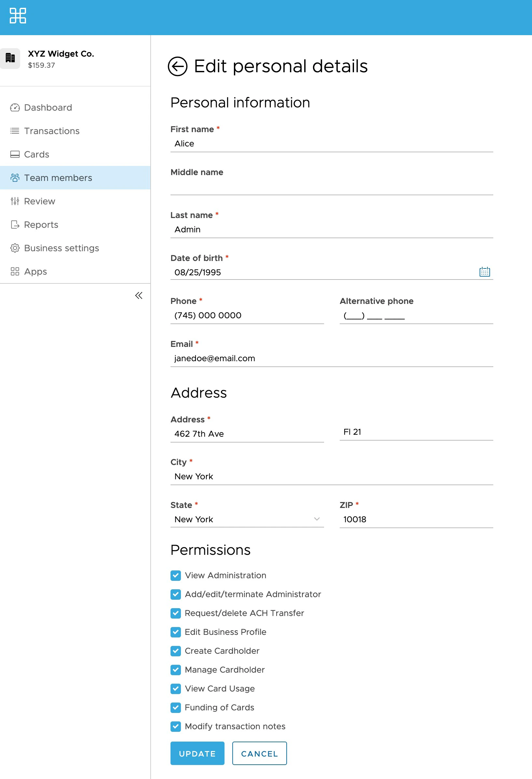Screen dimensions: 532x779
Task: Open the Reports section
Action: tap(75, 225)
